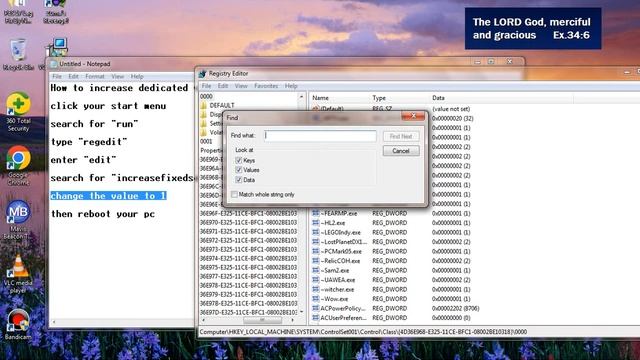Click the DWORD icon beside ~HL2.exe
640x360 pixels.
click(x=316, y=223)
